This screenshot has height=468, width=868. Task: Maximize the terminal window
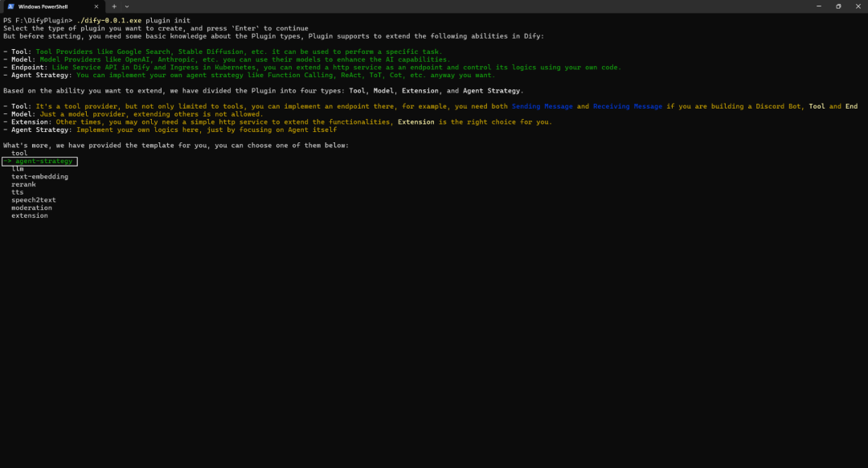pyautogui.click(x=838, y=6)
